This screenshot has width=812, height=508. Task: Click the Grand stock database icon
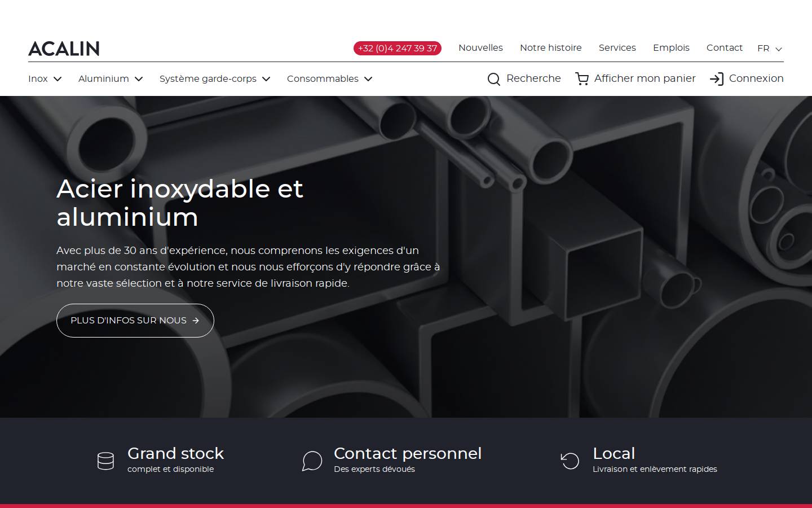point(105,461)
